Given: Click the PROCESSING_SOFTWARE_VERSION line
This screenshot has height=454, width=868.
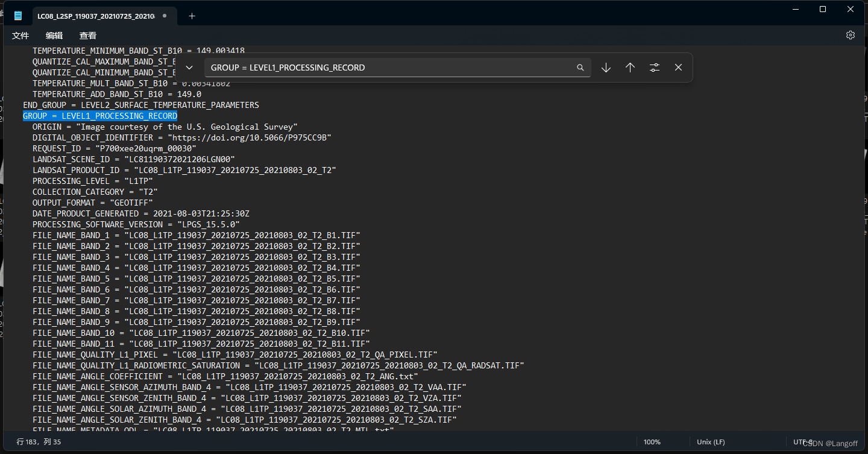Looking at the screenshot, I should [x=136, y=224].
